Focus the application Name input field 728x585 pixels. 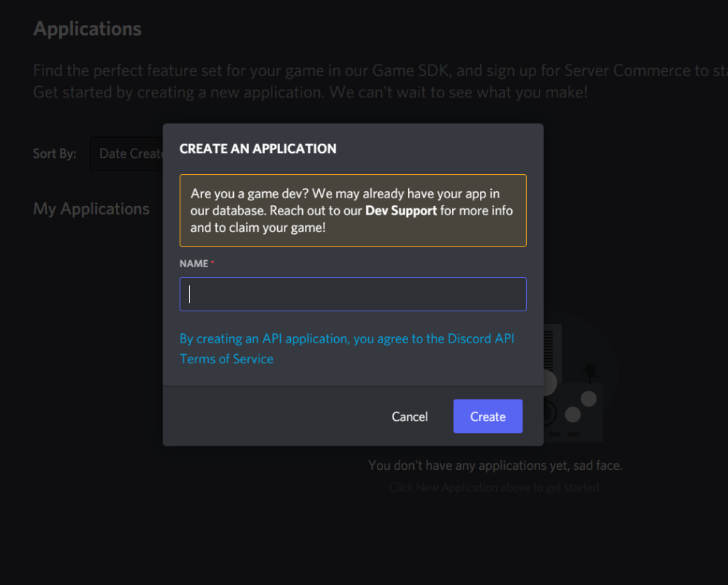(x=353, y=294)
